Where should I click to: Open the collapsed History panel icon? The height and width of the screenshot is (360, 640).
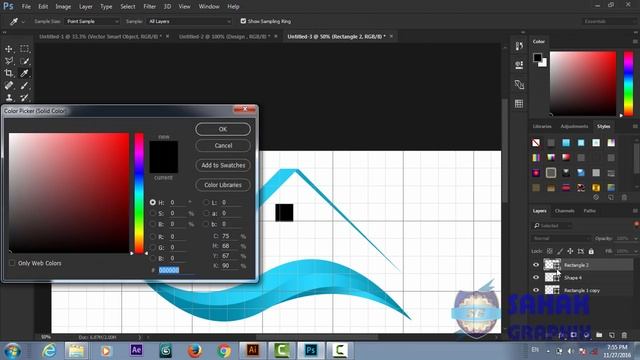pyautogui.click(x=519, y=46)
